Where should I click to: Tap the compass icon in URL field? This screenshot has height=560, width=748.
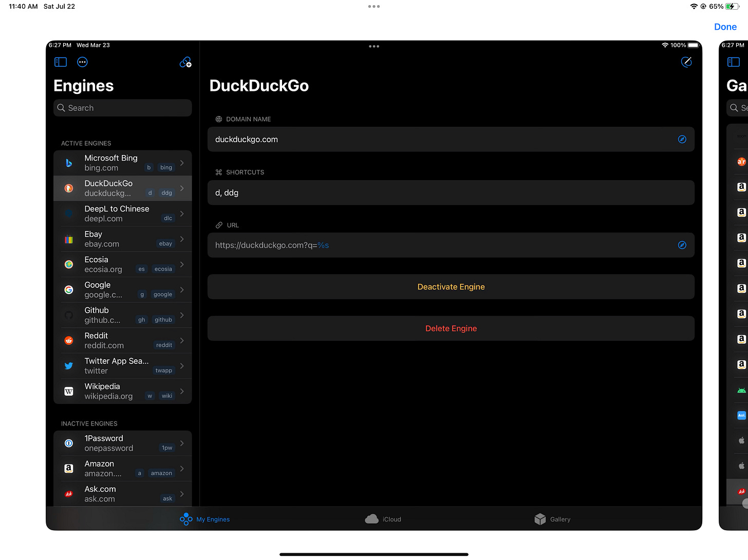(x=682, y=245)
